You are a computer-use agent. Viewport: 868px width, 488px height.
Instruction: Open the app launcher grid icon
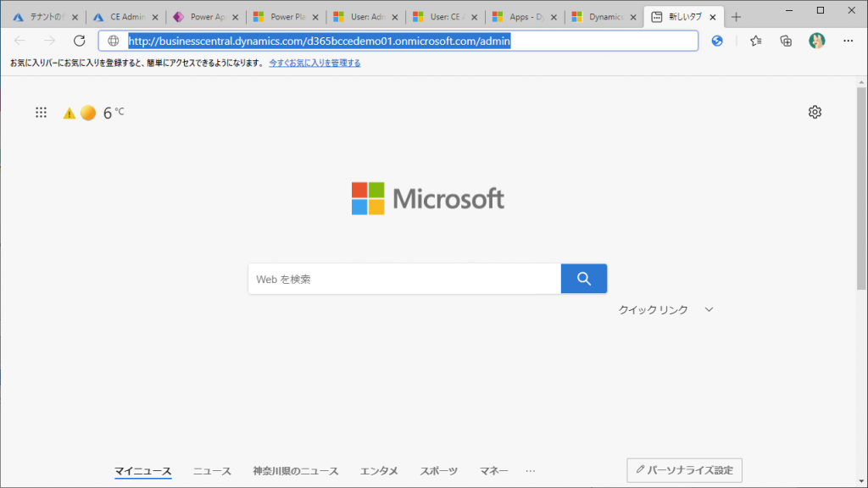pyautogui.click(x=41, y=113)
